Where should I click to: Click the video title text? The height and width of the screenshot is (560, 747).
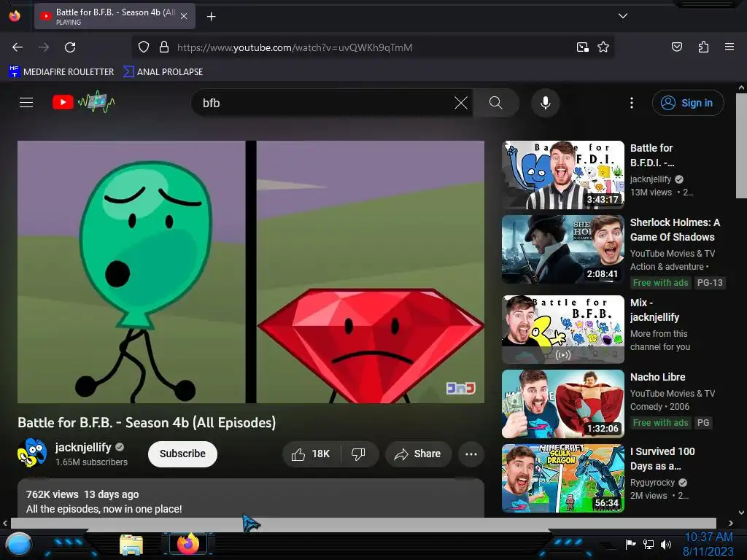tap(147, 422)
